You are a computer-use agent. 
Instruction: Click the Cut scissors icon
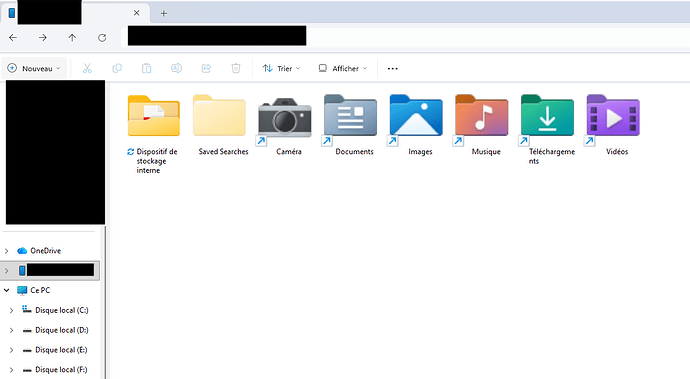(87, 68)
